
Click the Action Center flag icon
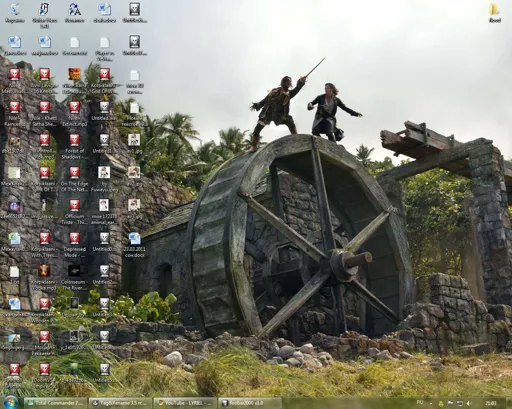[450, 403]
